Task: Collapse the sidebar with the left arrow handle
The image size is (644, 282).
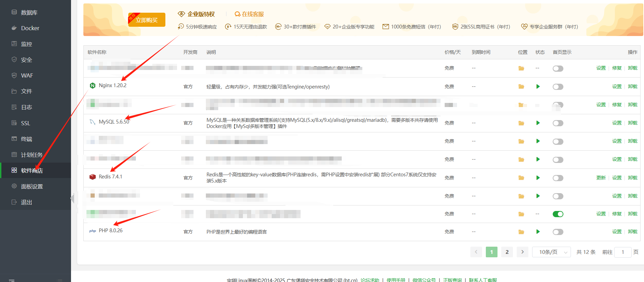Action: [x=72, y=198]
